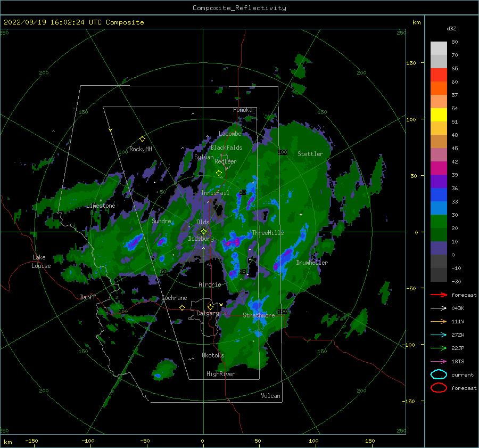Click the ThreeHills label
Screen dimensions: 479x448
click(268, 233)
